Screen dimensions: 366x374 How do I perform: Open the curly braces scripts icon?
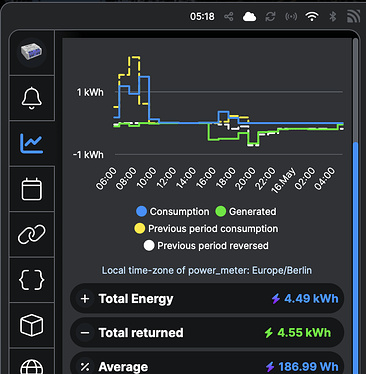(32, 279)
